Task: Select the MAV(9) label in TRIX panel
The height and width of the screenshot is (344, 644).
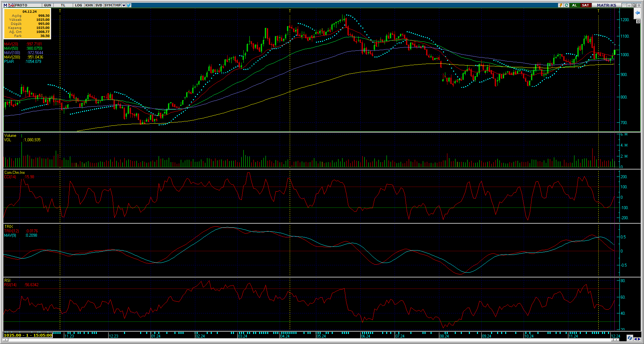Action: click(x=10, y=235)
